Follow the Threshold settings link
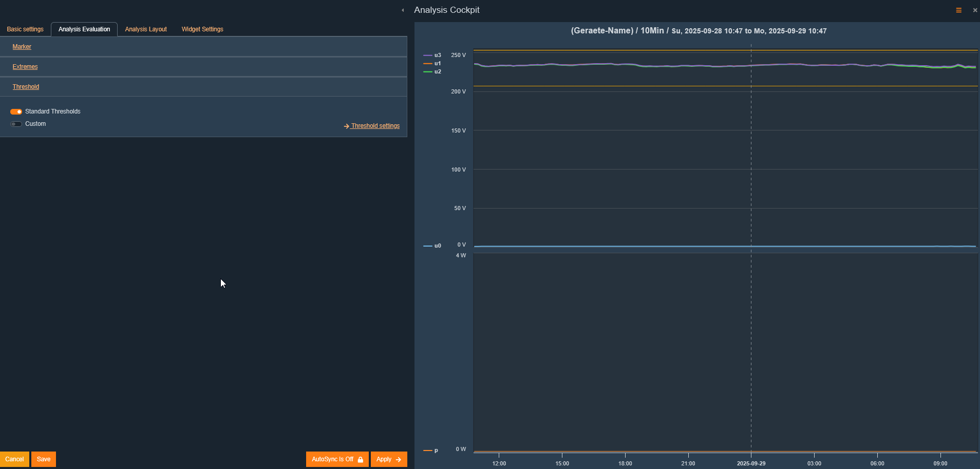This screenshot has height=469, width=980. (375, 126)
